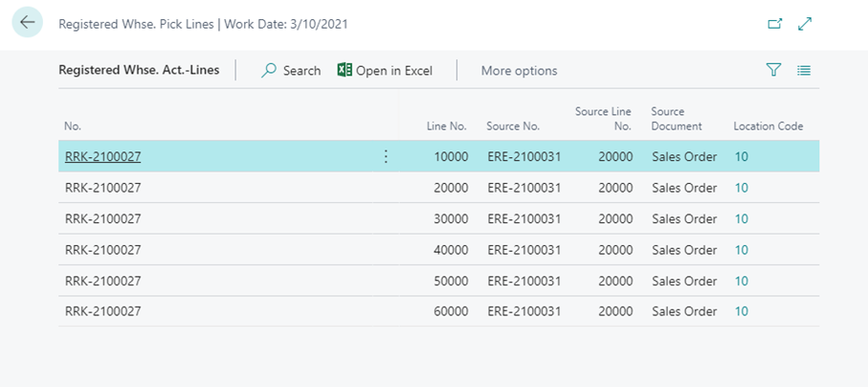Toggle the filter pane funnel icon
The width and height of the screenshot is (868, 387).
click(x=773, y=70)
